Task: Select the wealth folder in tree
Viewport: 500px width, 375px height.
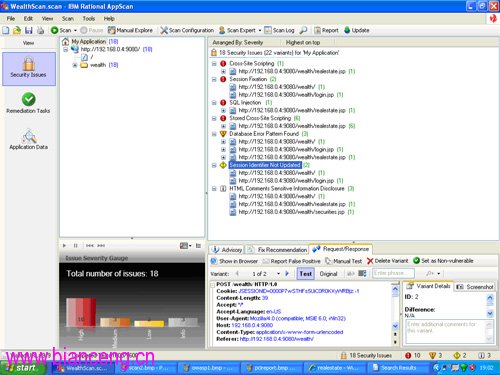Action: tap(98, 65)
